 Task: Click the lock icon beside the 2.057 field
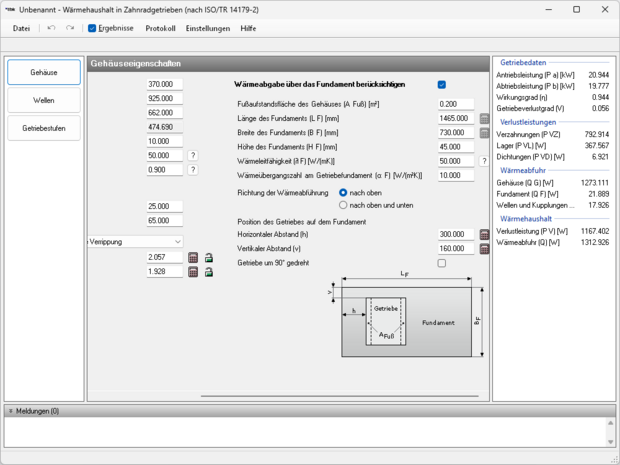point(209,257)
